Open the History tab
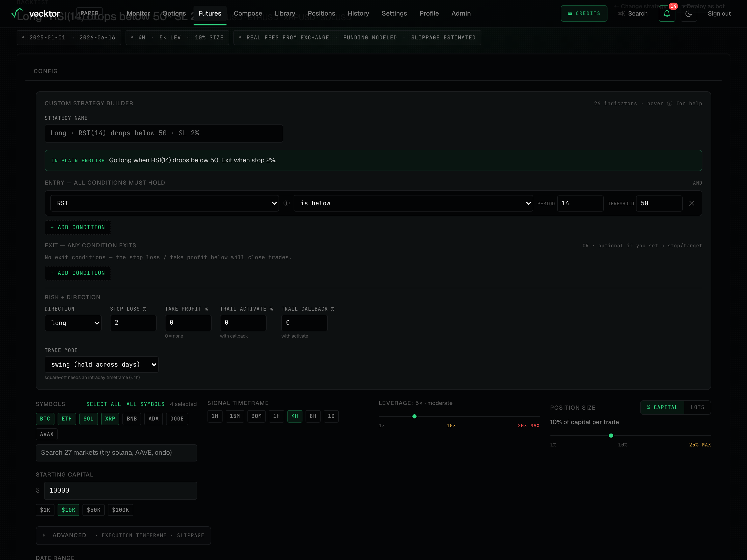 click(358, 13)
